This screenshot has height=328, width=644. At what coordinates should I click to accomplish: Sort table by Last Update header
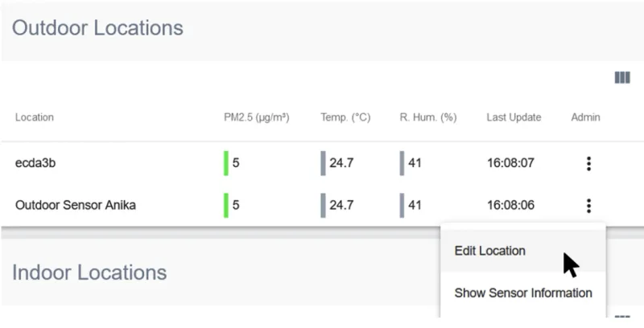(514, 117)
